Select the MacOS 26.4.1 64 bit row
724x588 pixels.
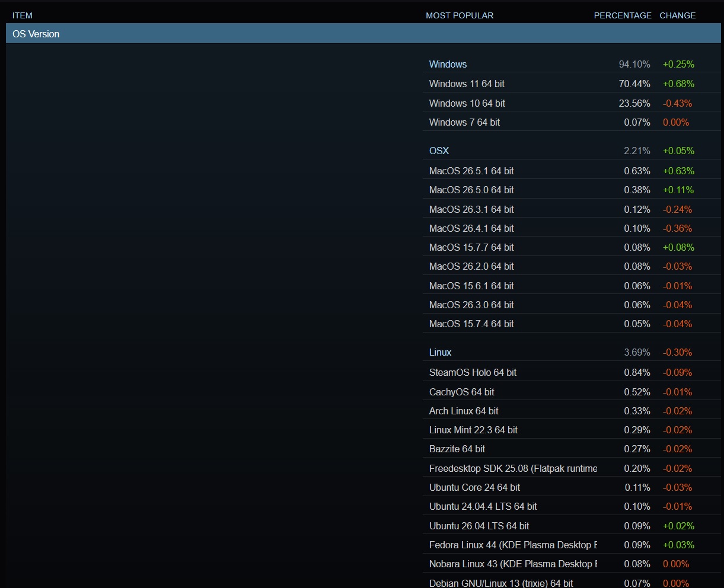click(572, 228)
